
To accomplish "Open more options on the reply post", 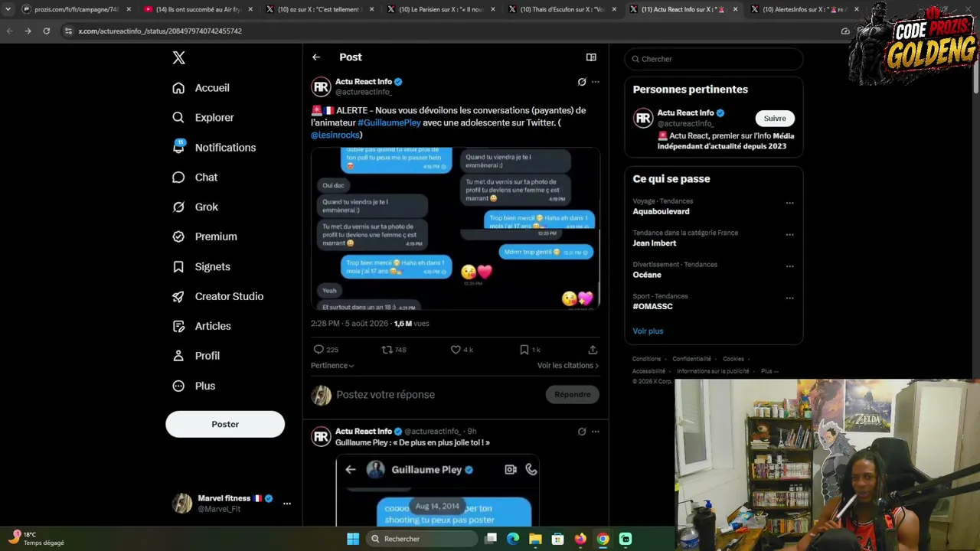I will pos(596,432).
